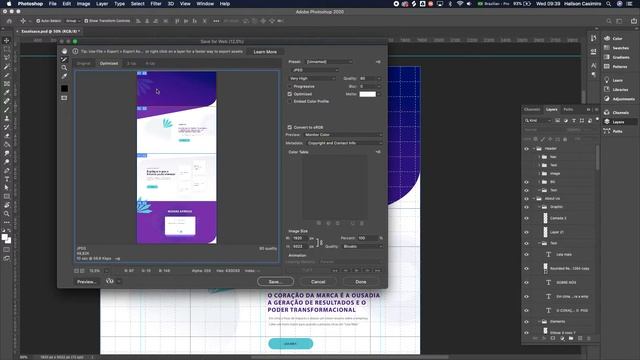640x360 pixels.
Task: Select the Type tool in Photoshop toolbar
Action: click(x=7, y=179)
